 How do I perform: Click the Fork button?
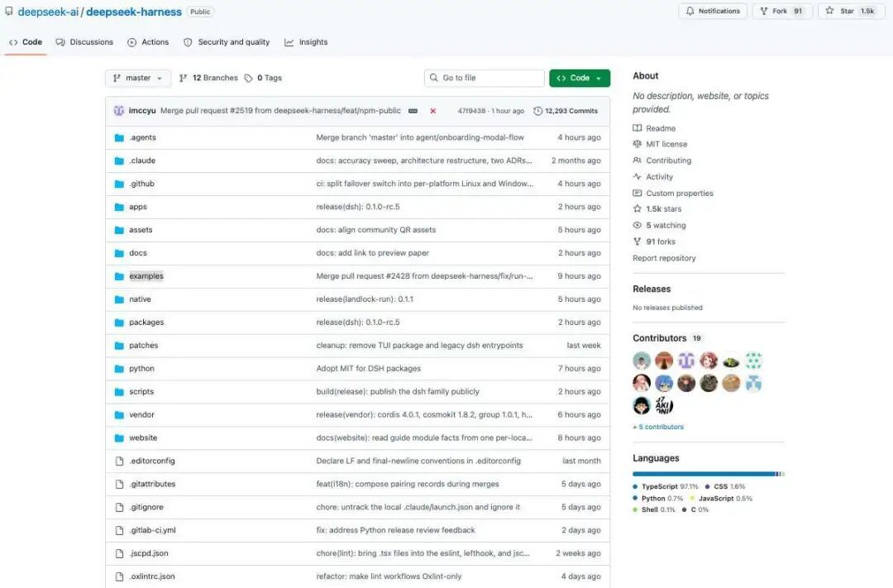782,11
